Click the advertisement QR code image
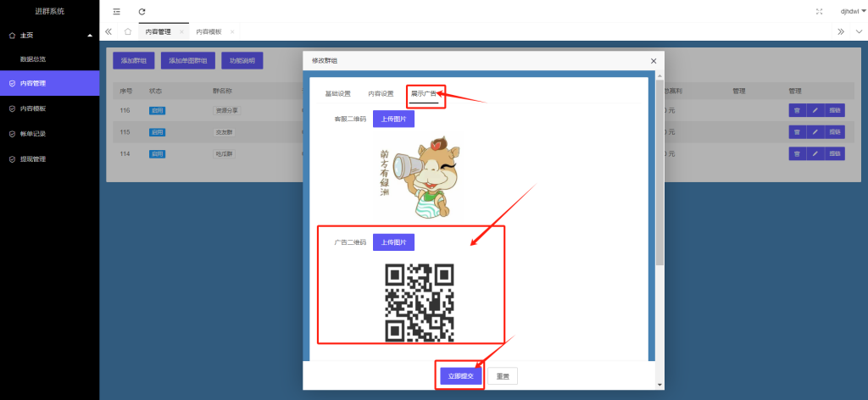This screenshot has height=400, width=868. pyautogui.click(x=420, y=302)
